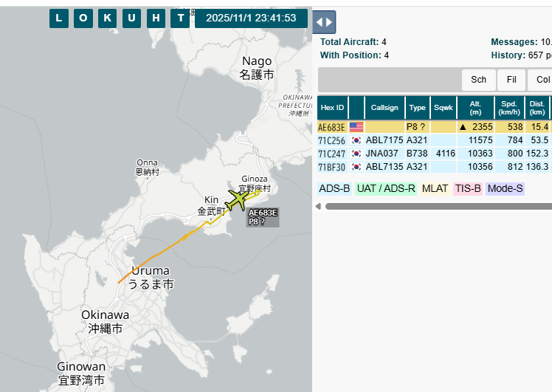Screen dimensions: 552x392
Task: Click the Kin town label on map
Action: coord(211,206)
